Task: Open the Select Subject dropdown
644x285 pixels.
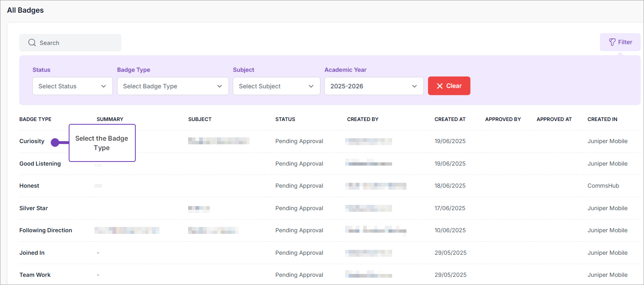Action: pyautogui.click(x=276, y=86)
